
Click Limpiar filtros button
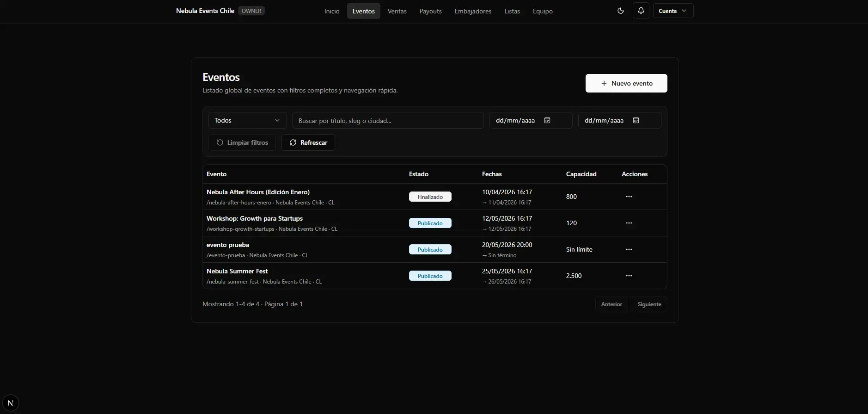tap(242, 142)
